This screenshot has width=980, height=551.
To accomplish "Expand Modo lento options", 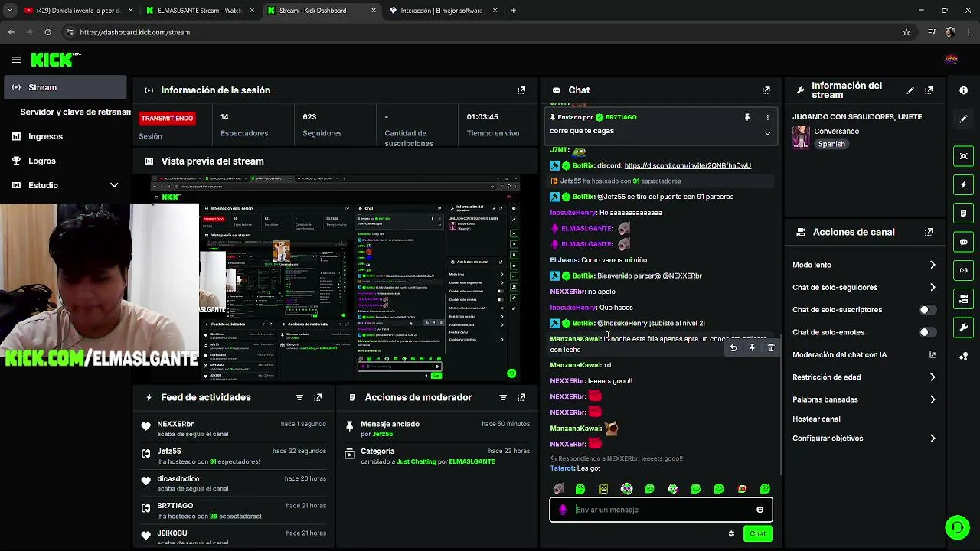I will [933, 265].
